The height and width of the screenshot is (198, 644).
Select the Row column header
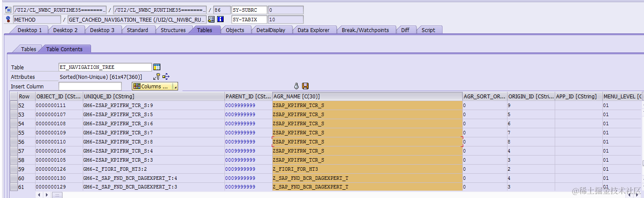click(26, 96)
